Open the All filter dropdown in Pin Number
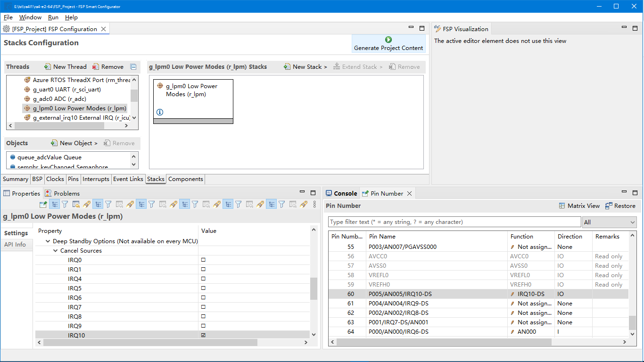Screen dimensions: 644x362 (x=610, y=222)
